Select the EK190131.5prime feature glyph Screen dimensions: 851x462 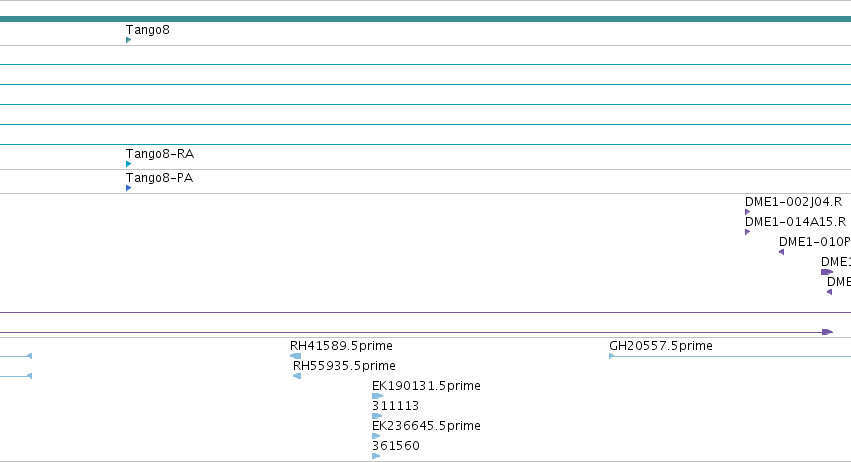click(378, 396)
